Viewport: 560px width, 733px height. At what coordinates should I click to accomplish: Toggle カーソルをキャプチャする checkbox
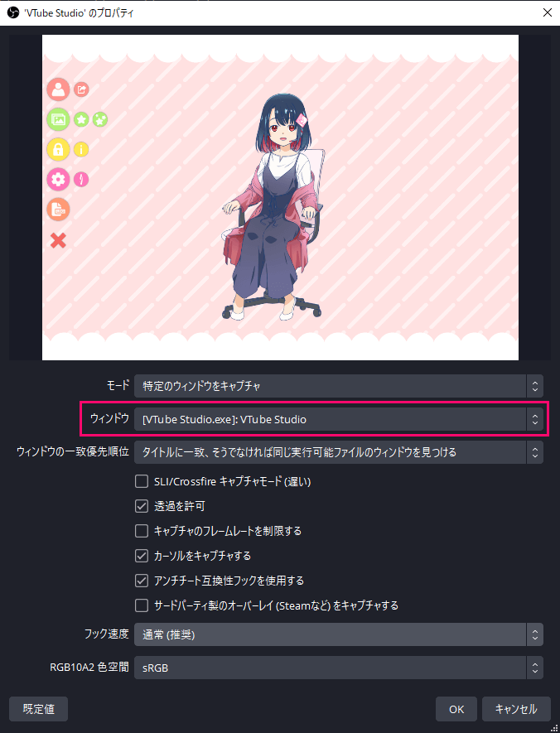pos(141,556)
